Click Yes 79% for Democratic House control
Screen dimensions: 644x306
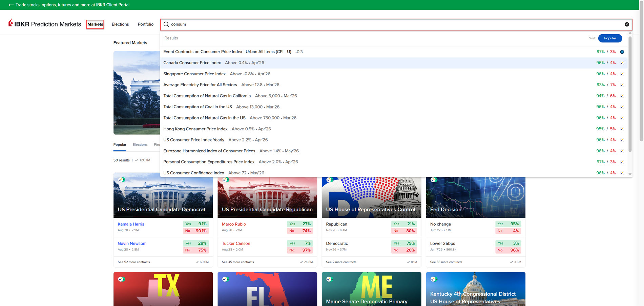click(x=404, y=243)
